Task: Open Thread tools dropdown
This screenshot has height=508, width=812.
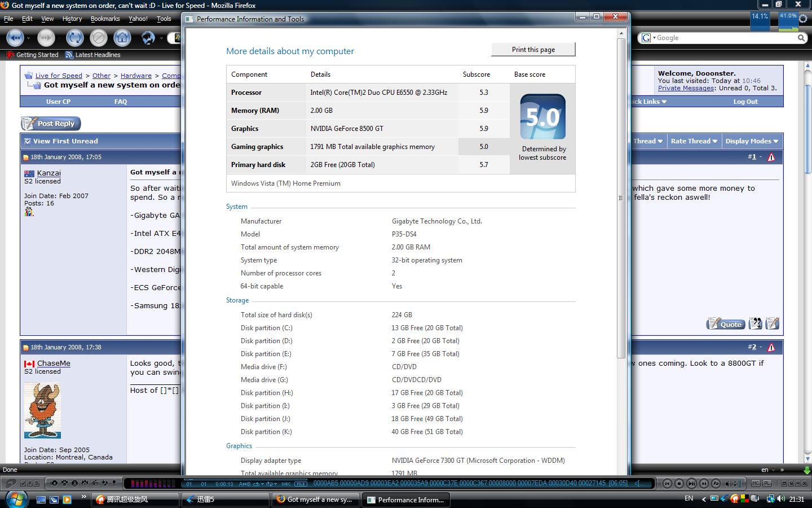Action: coord(648,141)
